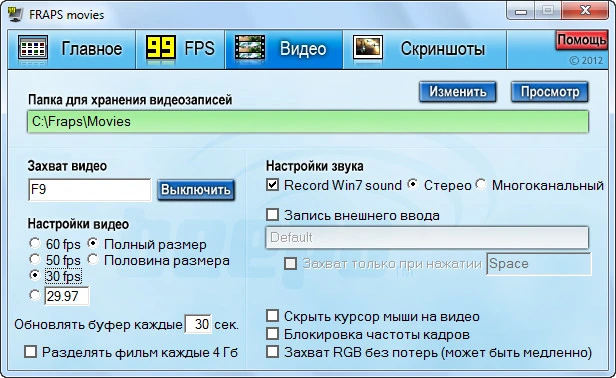Click the Настройки звука heading

[x=315, y=166]
